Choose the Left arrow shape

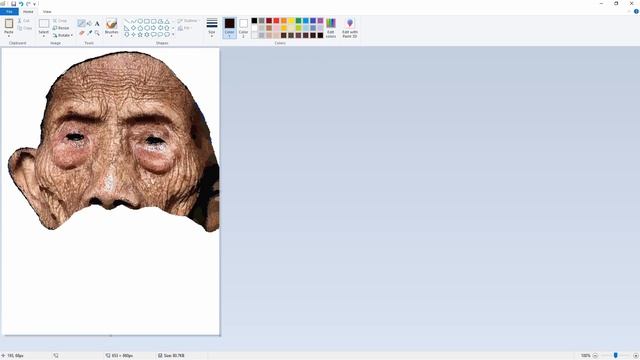(160, 28)
